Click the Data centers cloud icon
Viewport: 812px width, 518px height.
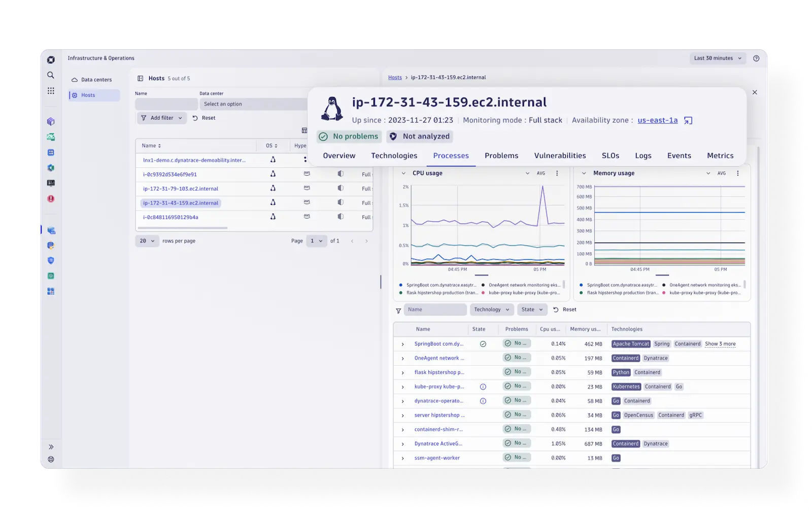click(75, 80)
